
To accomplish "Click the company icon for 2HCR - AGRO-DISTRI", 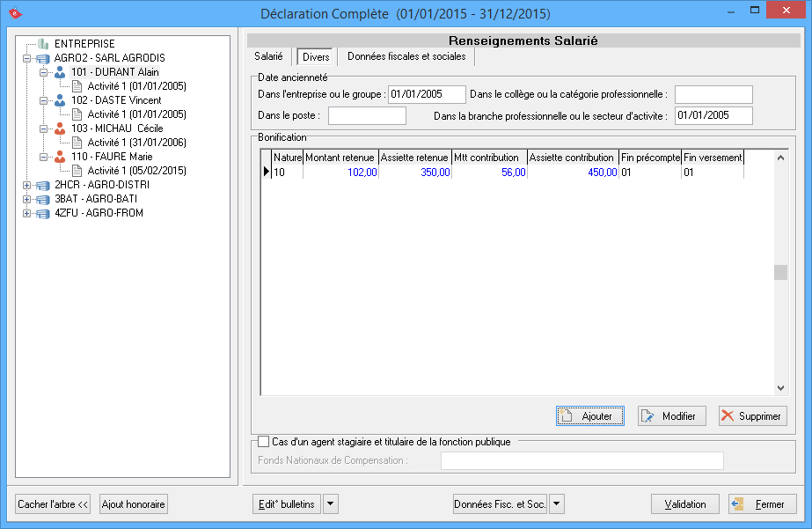I will [43, 185].
